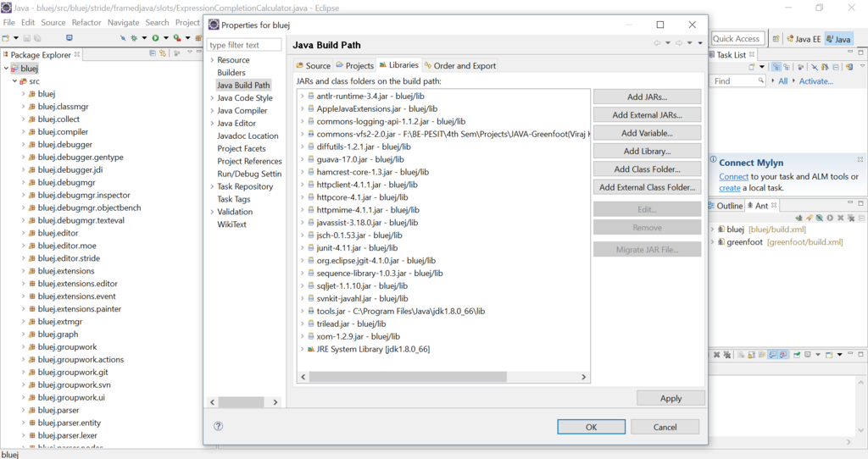The image size is (868, 459).
Task: Click Hide Completed Tasks icon in Task List
Action: click(x=815, y=67)
